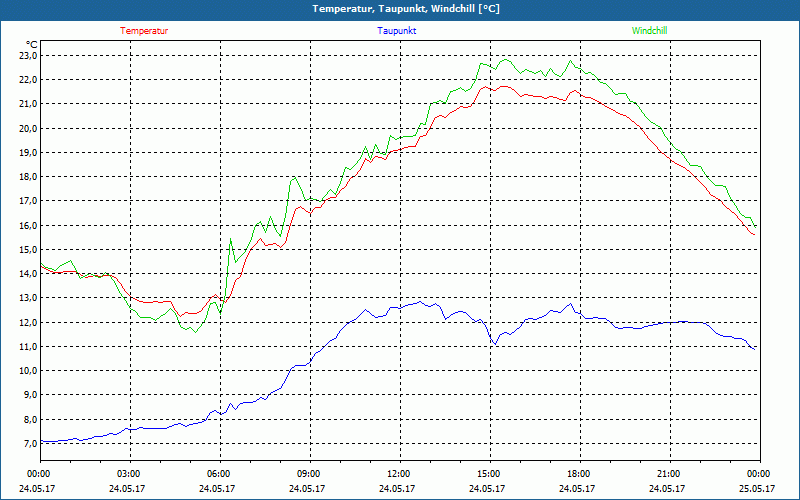Click the 21:00 time axis marker
Image resolution: width=800 pixels, height=500 pixels.
(x=669, y=474)
